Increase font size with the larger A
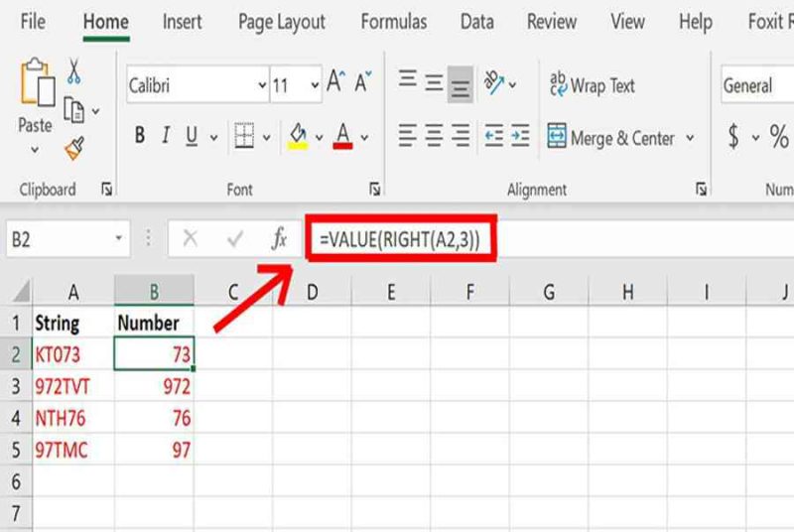Image resolution: width=794 pixels, height=532 pixels. pos(335,81)
